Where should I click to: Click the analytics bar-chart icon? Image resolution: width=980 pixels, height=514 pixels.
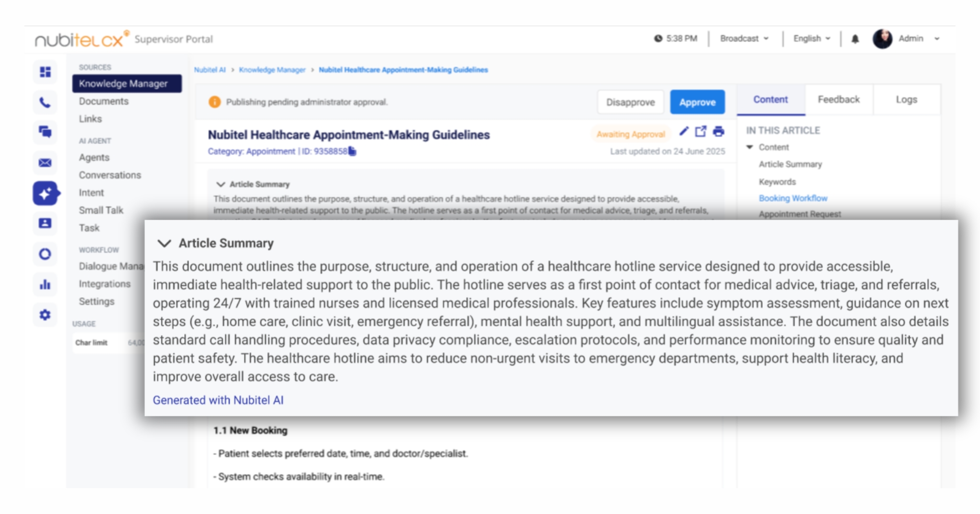[x=45, y=284]
